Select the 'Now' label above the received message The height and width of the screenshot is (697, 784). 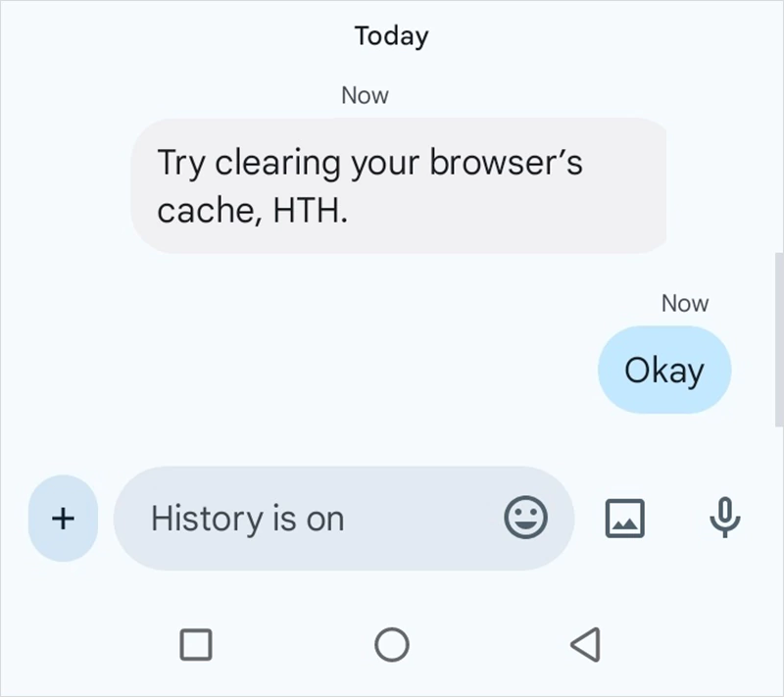pos(365,94)
